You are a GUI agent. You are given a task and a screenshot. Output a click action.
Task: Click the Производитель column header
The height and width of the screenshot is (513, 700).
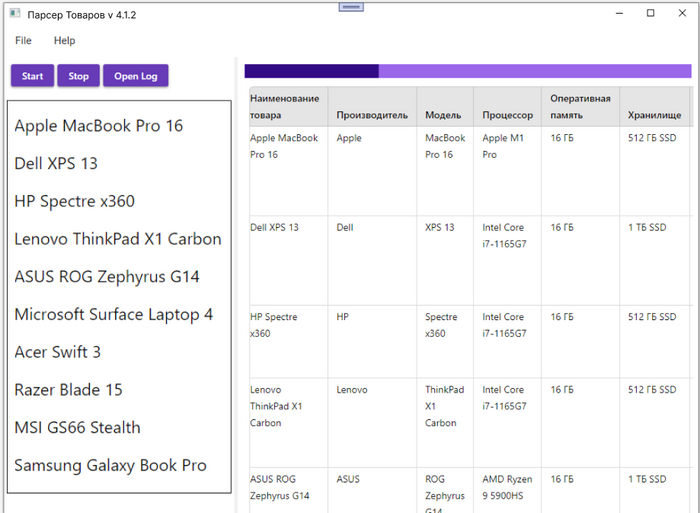(x=372, y=115)
